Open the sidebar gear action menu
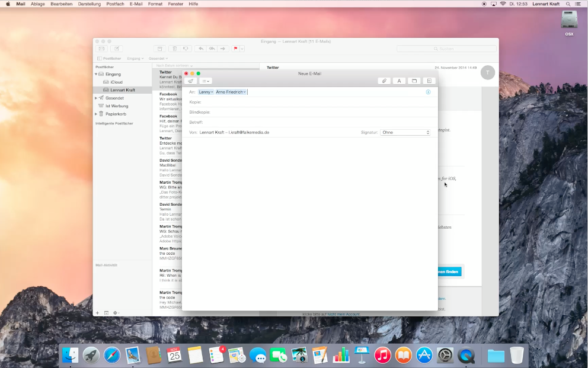 116,313
